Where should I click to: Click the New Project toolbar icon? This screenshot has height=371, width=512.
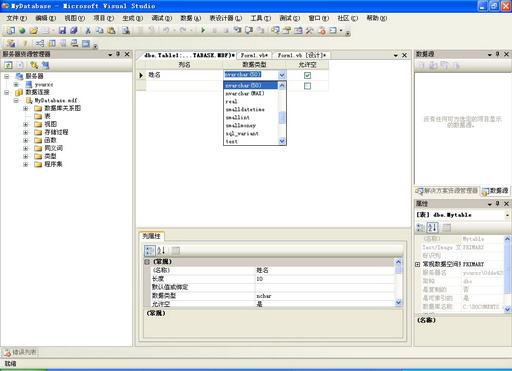pyautogui.click(x=11, y=31)
